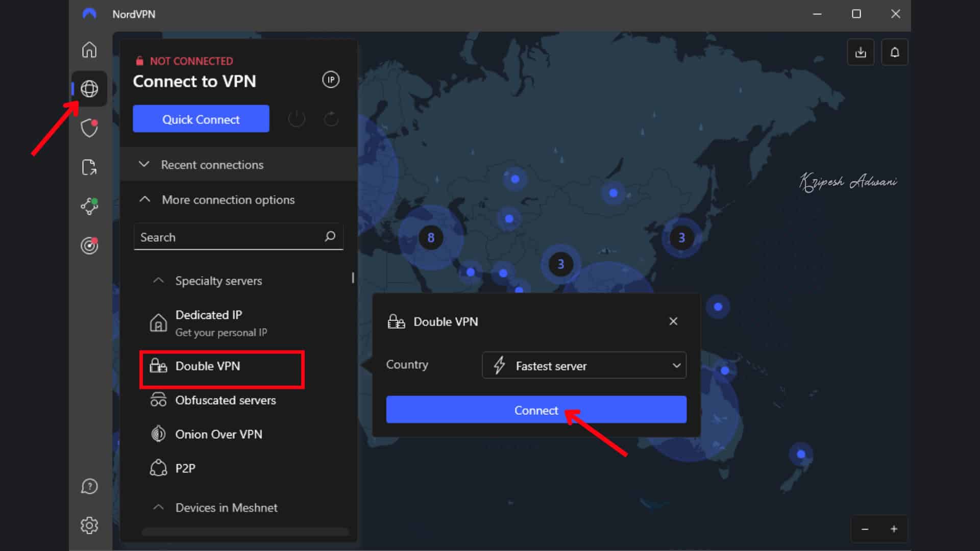Open Threat Protection shield icon
Image resolution: width=980 pixels, height=551 pixels.
click(89, 128)
